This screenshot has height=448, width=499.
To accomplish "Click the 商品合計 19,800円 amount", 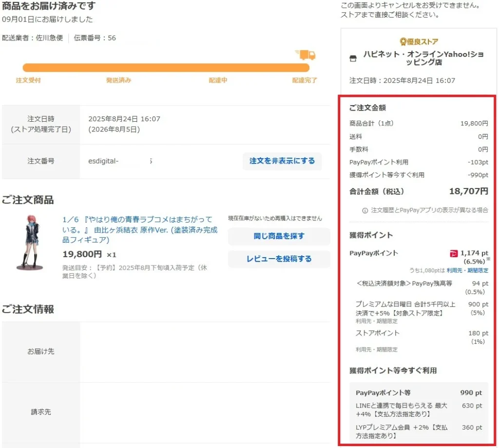I will point(474,123).
